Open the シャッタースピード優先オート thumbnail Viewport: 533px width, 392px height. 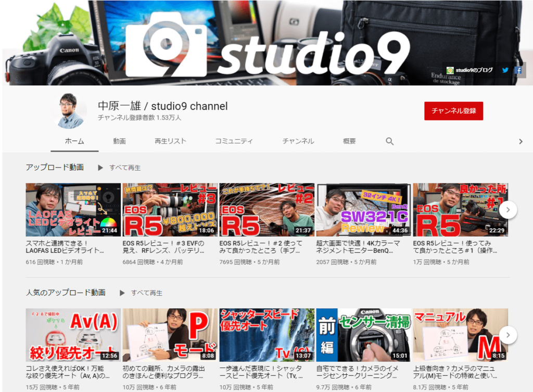(x=267, y=335)
